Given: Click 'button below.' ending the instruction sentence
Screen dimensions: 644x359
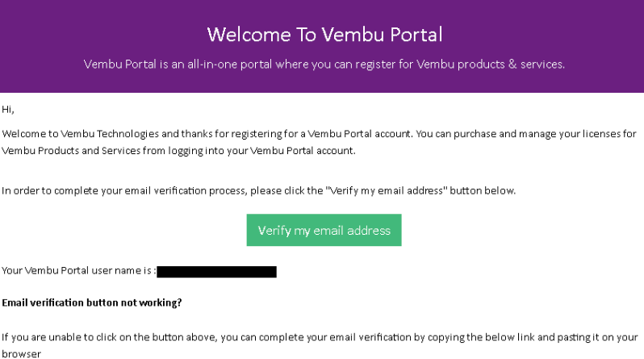Looking at the screenshot, I should point(483,191).
